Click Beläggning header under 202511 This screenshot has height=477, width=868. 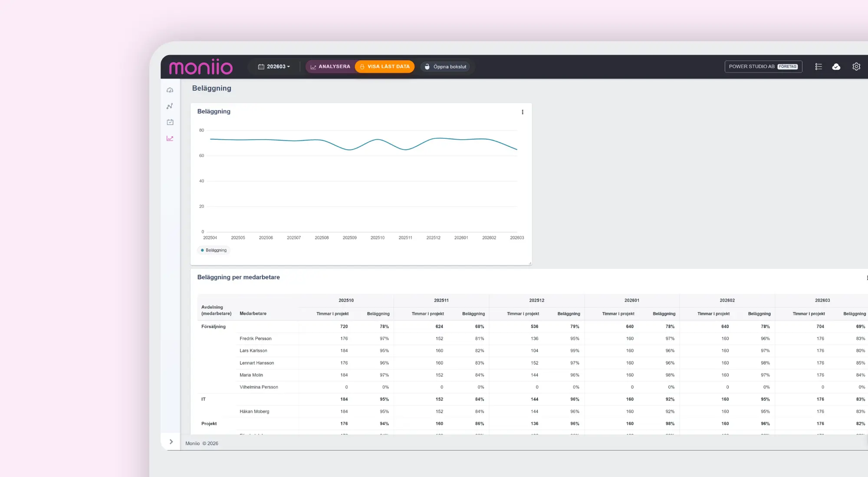(473, 314)
